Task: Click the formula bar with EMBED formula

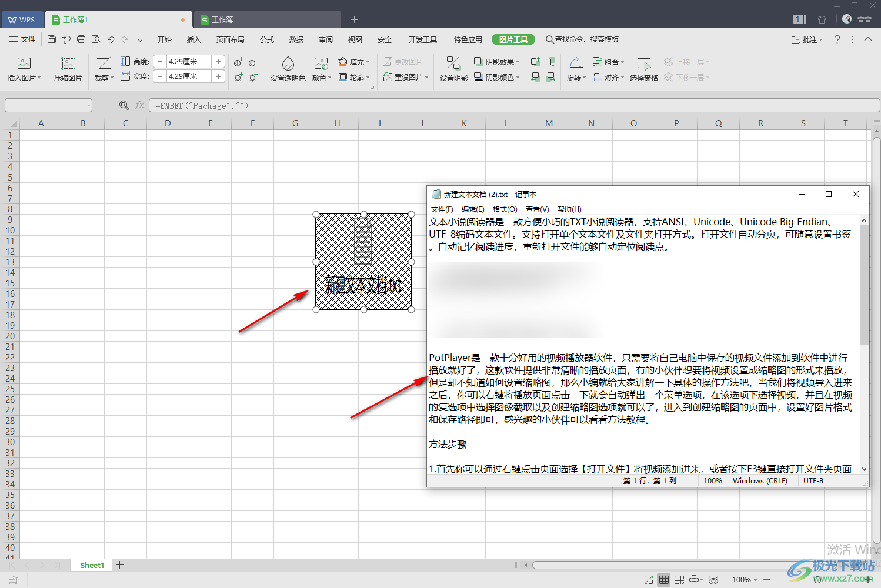Action: pos(514,105)
